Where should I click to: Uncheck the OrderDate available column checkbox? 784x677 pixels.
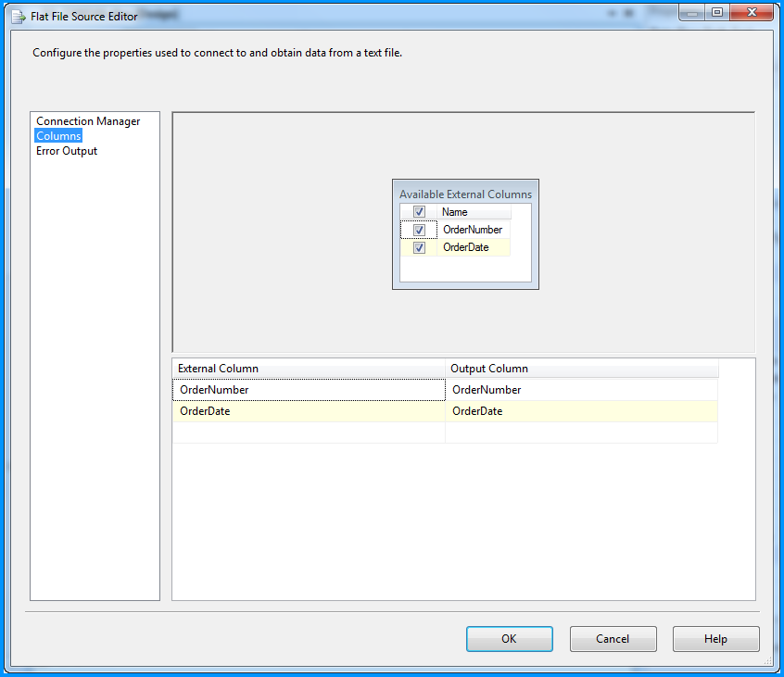click(419, 247)
